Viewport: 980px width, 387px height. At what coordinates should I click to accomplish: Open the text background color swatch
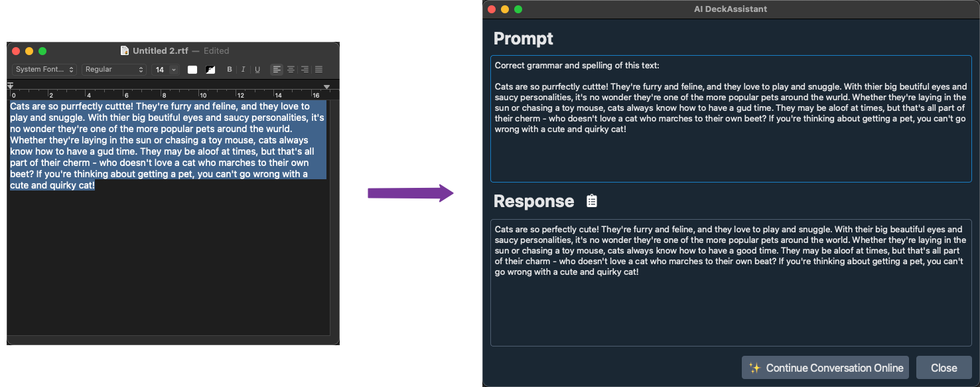coord(210,70)
